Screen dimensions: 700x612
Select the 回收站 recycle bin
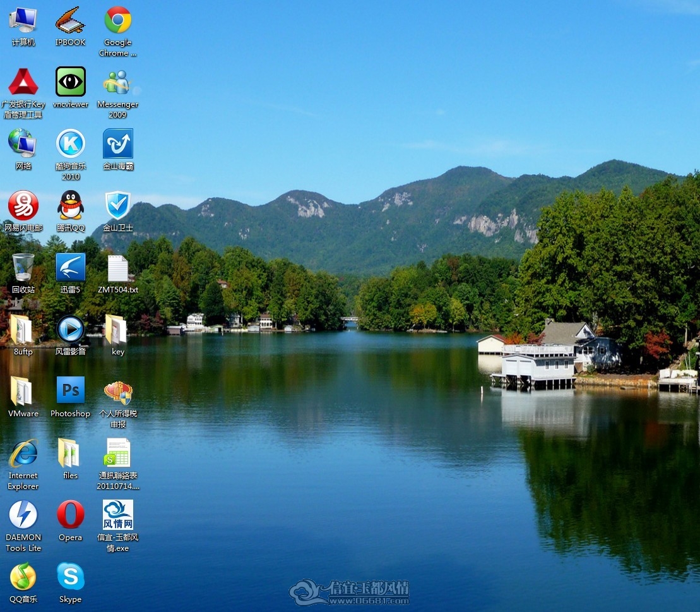23,267
